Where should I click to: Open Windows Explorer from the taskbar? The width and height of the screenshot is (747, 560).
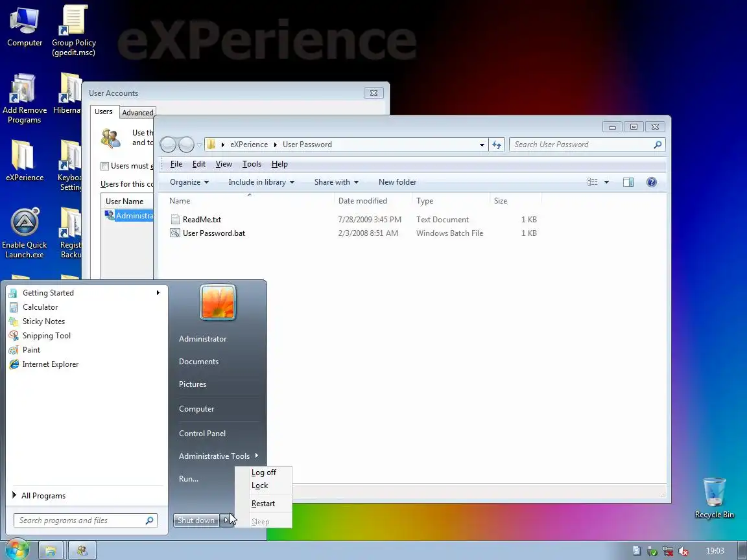point(51,551)
